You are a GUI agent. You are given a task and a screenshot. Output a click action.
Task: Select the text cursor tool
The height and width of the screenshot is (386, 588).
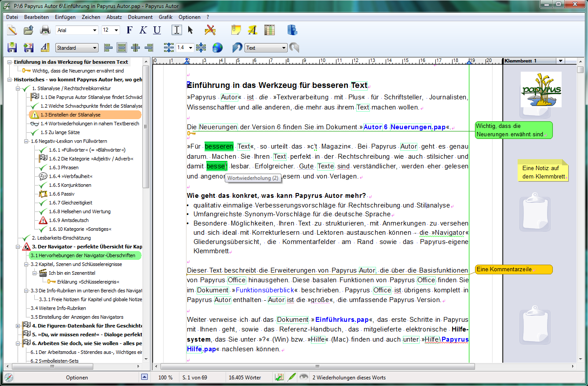pos(177,30)
